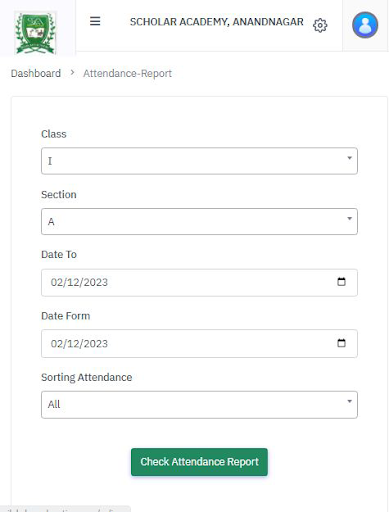Screen dimensions: 389x512
Task: Open calendar picker for Date To
Action: coord(341,282)
